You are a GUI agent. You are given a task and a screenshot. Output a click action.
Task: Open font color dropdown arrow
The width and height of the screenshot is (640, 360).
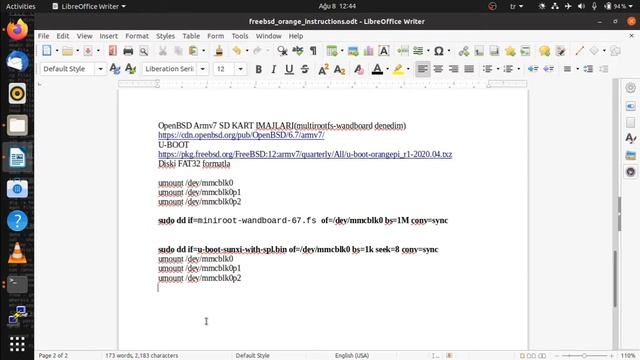387,69
